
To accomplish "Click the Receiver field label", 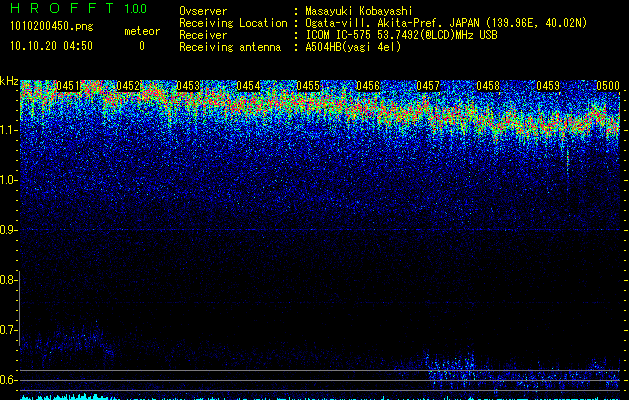I will point(203,35).
